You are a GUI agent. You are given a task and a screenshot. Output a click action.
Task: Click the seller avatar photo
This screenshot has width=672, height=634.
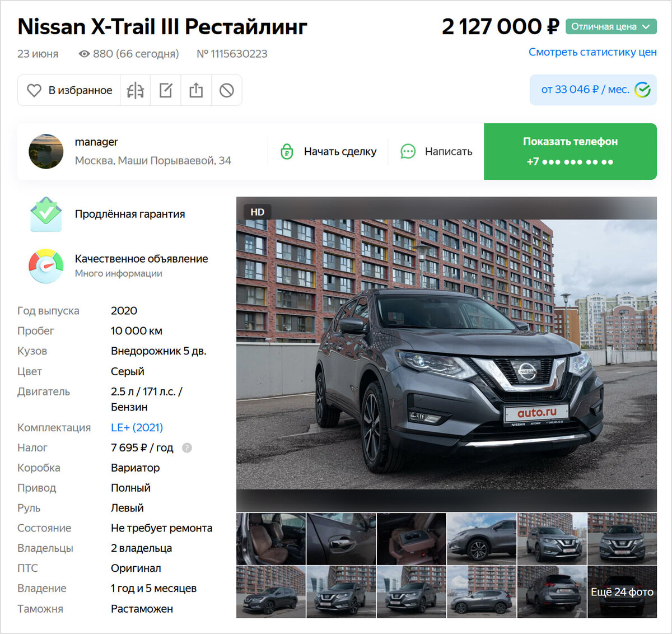coord(46,151)
